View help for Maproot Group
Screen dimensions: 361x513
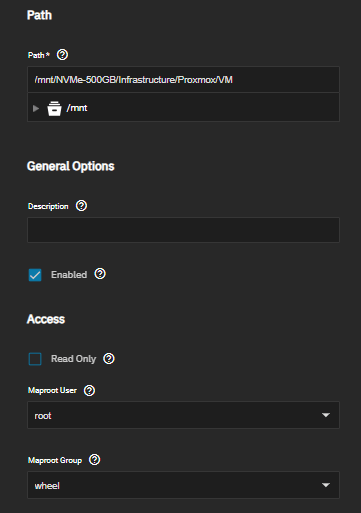click(95, 460)
